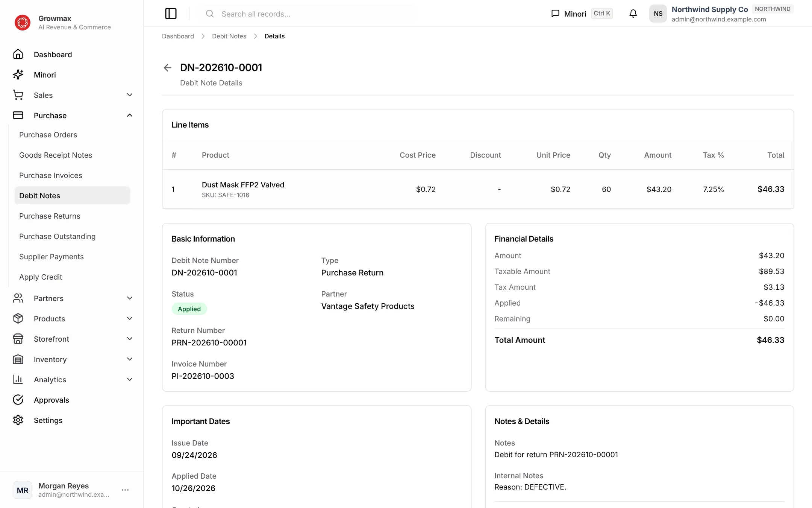The height and width of the screenshot is (508, 812).
Task: Open Purchase Orders in sidebar
Action: (72, 135)
